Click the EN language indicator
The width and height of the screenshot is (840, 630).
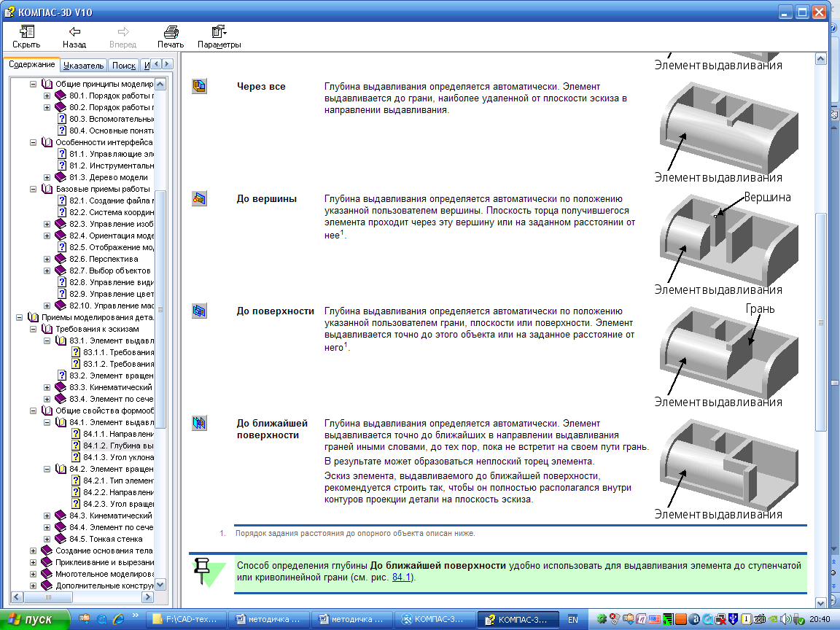[x=572, y=619]
